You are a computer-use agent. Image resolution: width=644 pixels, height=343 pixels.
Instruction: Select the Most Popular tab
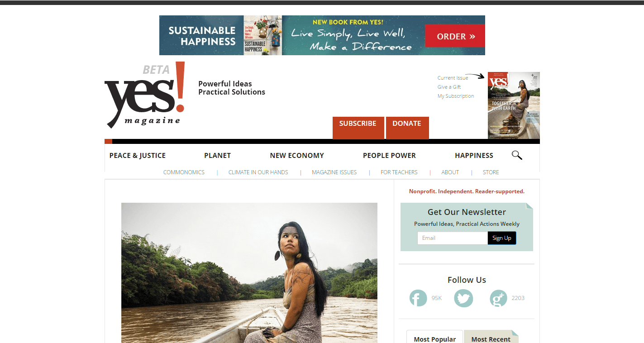coord(434,337)
